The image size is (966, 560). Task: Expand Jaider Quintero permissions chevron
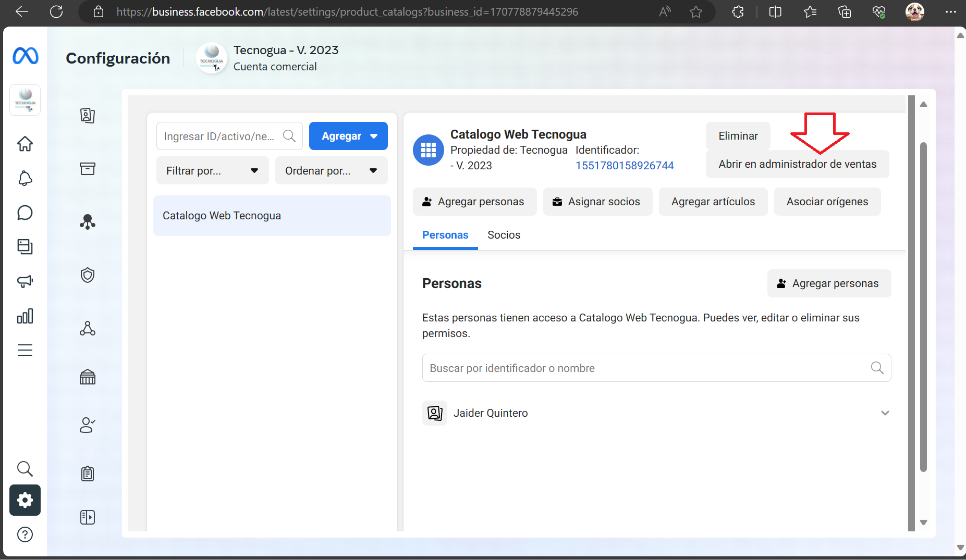coord(885,413)
